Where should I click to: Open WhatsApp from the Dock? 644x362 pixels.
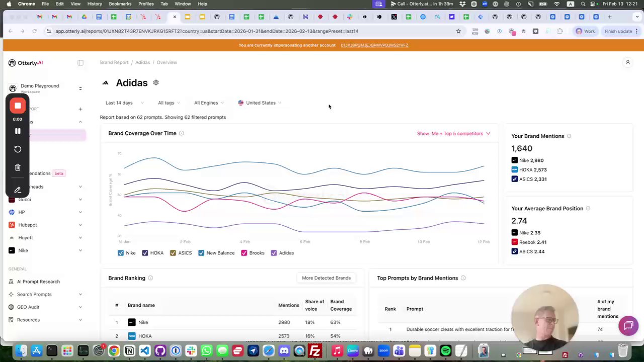[x=206, y=350]
